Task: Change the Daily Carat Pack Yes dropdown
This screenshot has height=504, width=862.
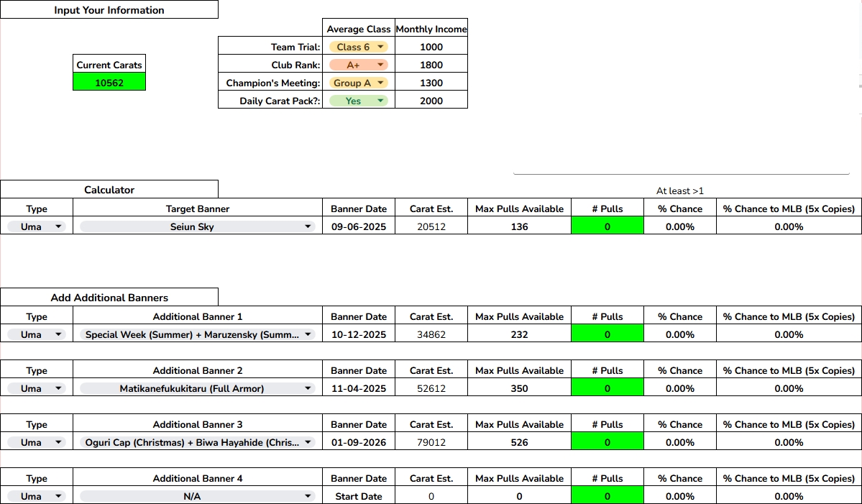Action: pyautogui.click(x=359, y=101)
